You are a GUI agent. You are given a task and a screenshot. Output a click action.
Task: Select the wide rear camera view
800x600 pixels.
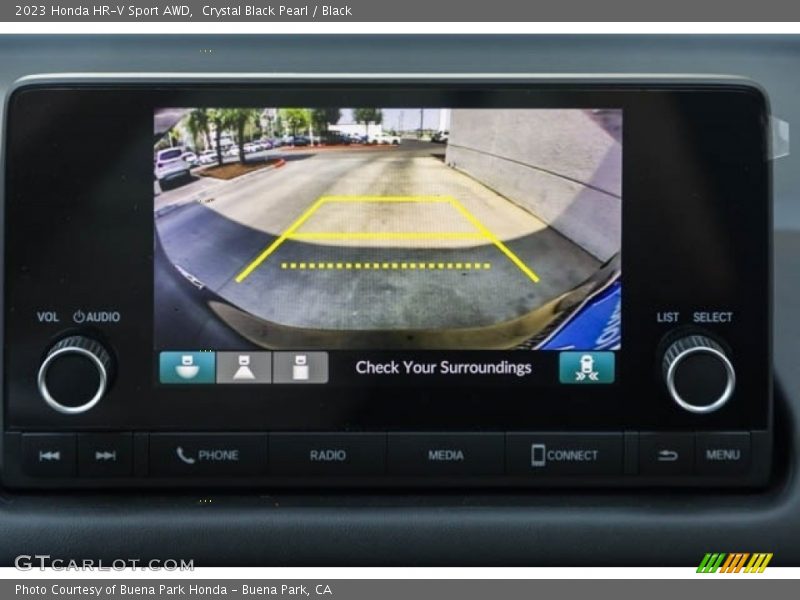(x=187, y=367)
